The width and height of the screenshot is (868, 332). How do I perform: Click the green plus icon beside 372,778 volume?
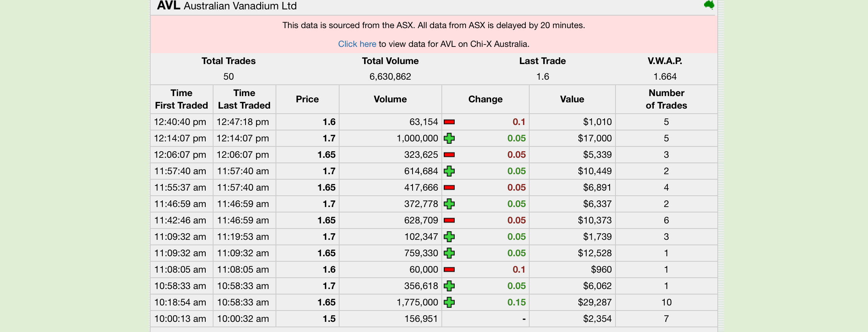coord(449,204)
